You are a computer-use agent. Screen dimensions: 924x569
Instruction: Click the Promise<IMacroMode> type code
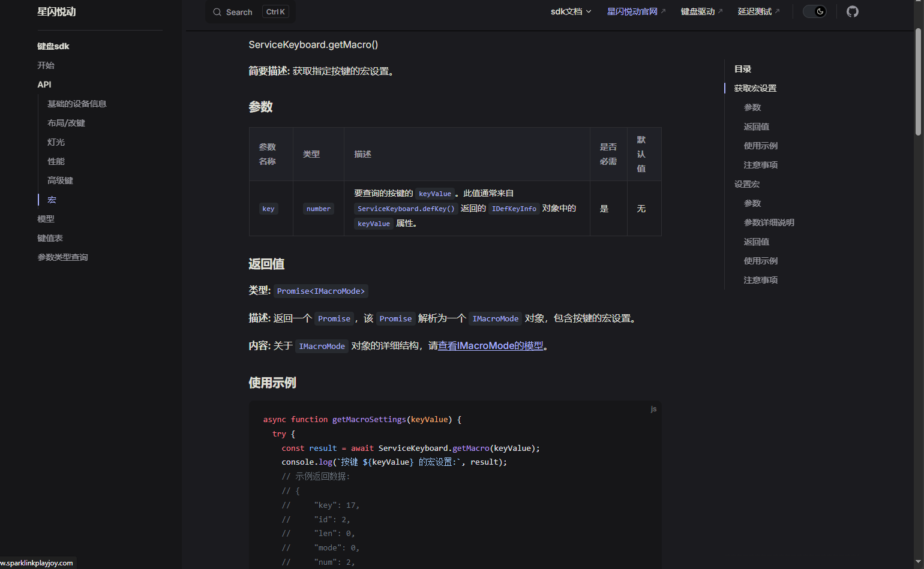pos(321,291)
